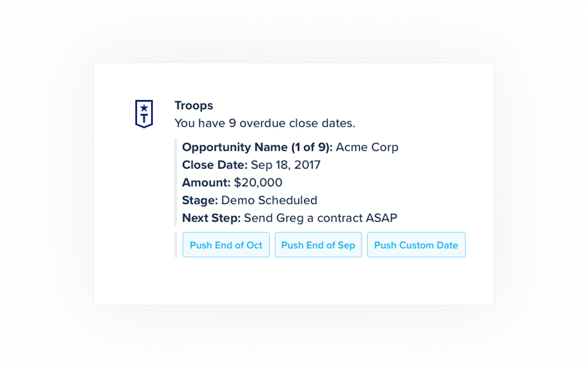Select the $20,000 amount value

(258, 183)
